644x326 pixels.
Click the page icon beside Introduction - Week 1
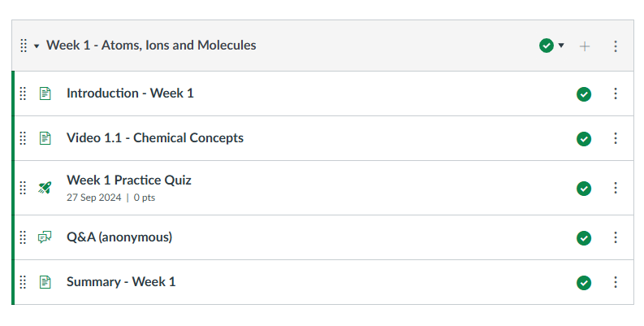click(45, 93)
